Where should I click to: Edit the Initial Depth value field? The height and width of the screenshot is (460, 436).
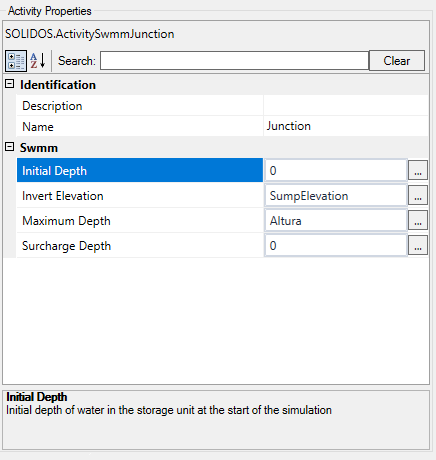point(336,170)
